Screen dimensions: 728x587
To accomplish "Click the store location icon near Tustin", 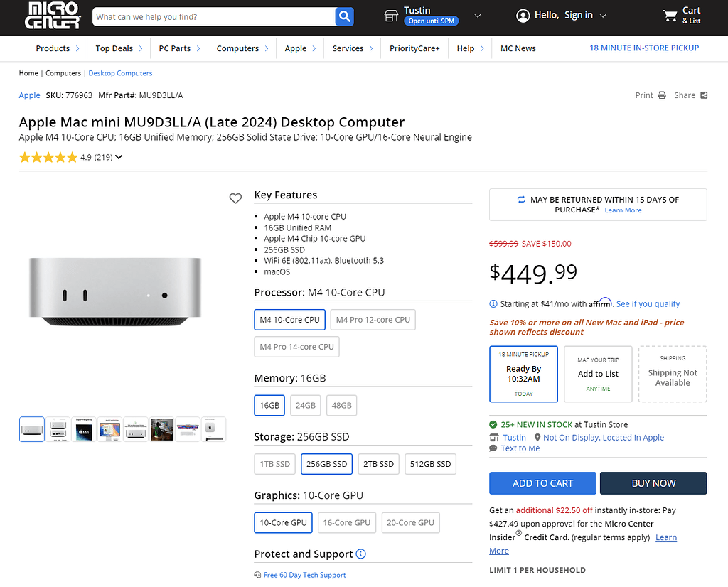I will [391, 16].
